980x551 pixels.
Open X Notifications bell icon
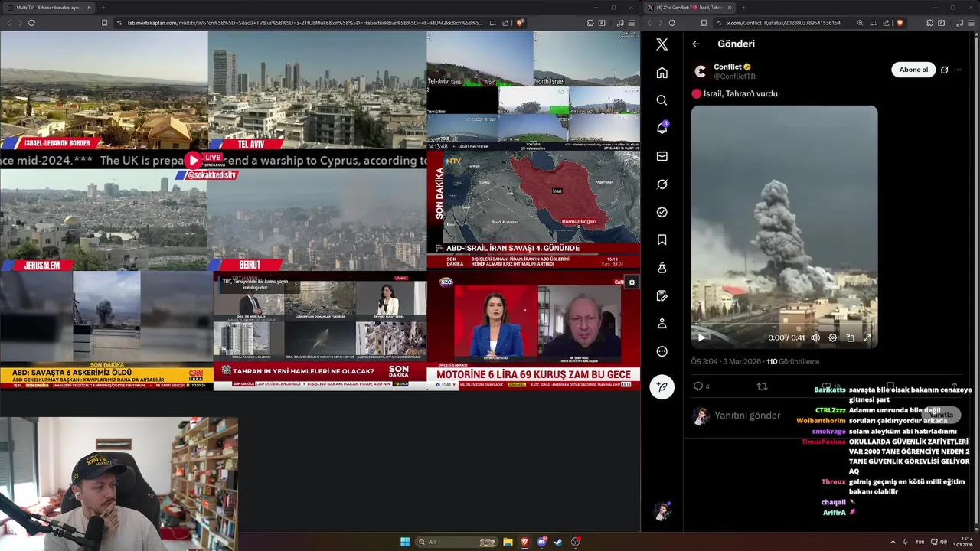[x=662, y=128]
